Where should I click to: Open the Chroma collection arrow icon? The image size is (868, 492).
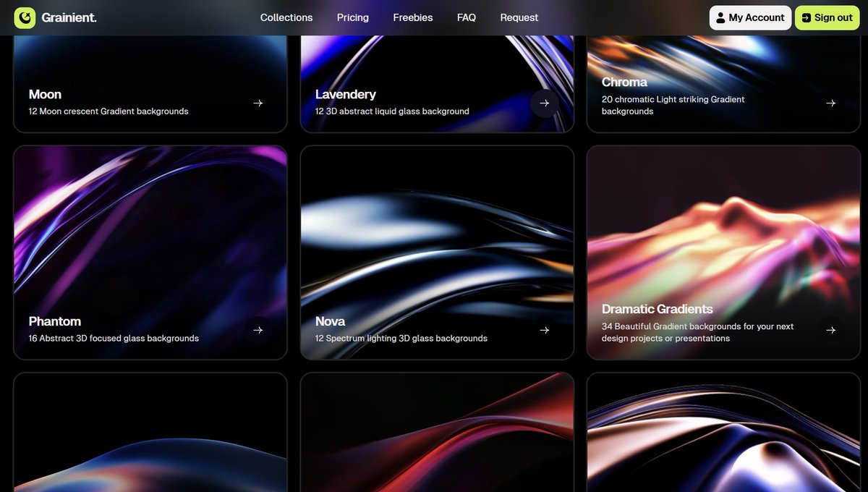click(831, 103)
